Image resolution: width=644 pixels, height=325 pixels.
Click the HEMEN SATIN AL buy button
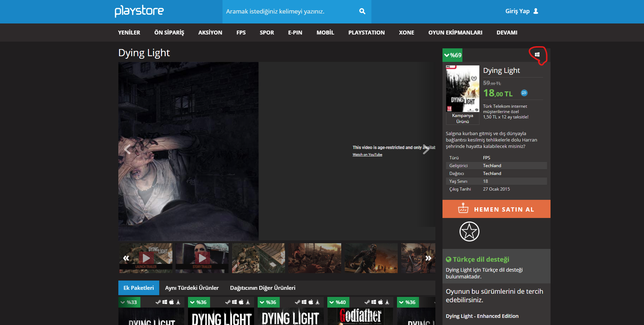point(497,209)
